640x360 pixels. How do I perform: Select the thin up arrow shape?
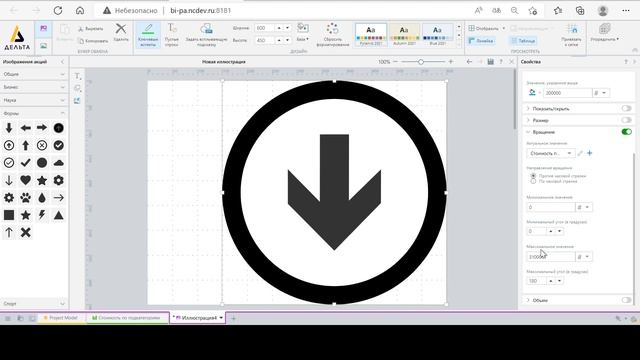[x=9, y=233]
